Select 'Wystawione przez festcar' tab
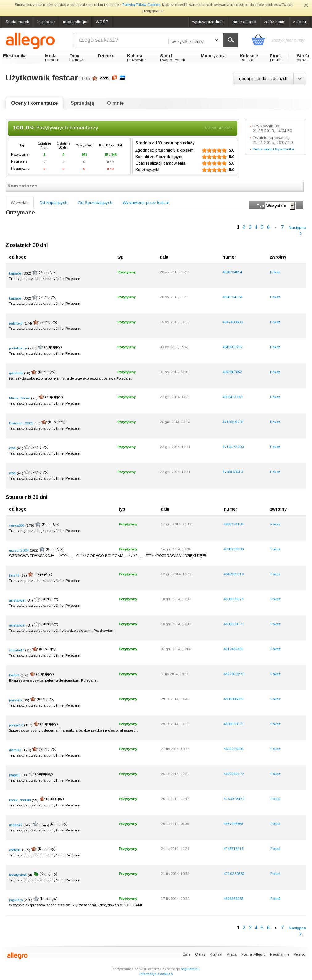Viewport: 312px width, 980px height. point(146,203)
